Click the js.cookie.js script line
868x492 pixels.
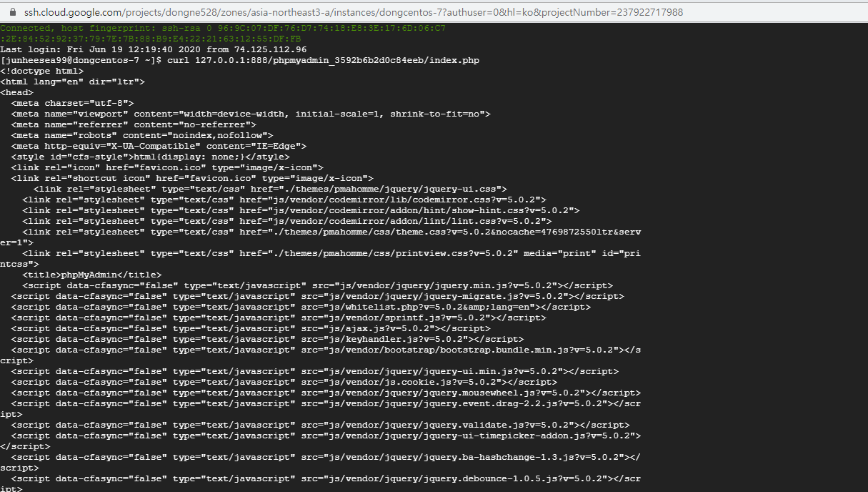pyautogui.click(x=284, y=382)
